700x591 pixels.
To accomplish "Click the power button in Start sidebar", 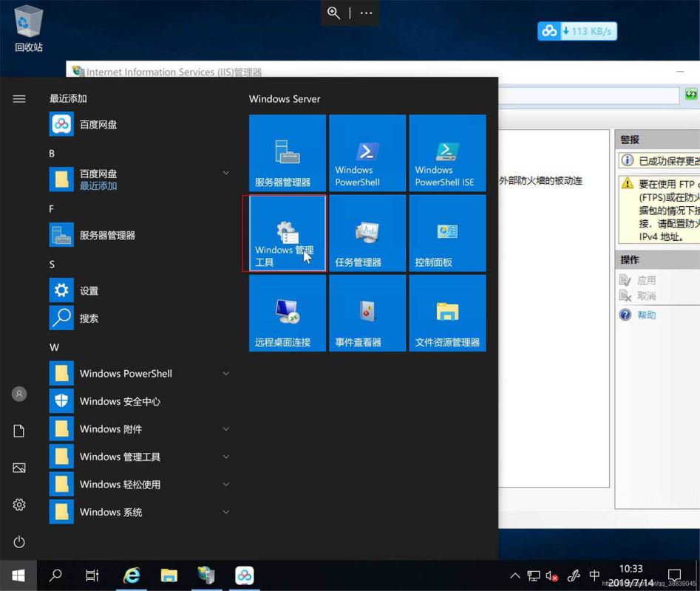I will (19, 542).
